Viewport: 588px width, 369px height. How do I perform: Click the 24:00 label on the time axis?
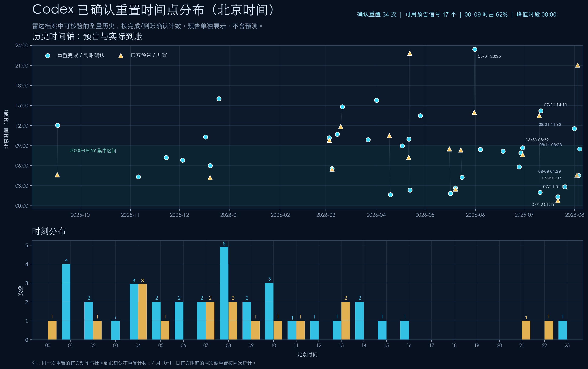click(x=22, y=45)
